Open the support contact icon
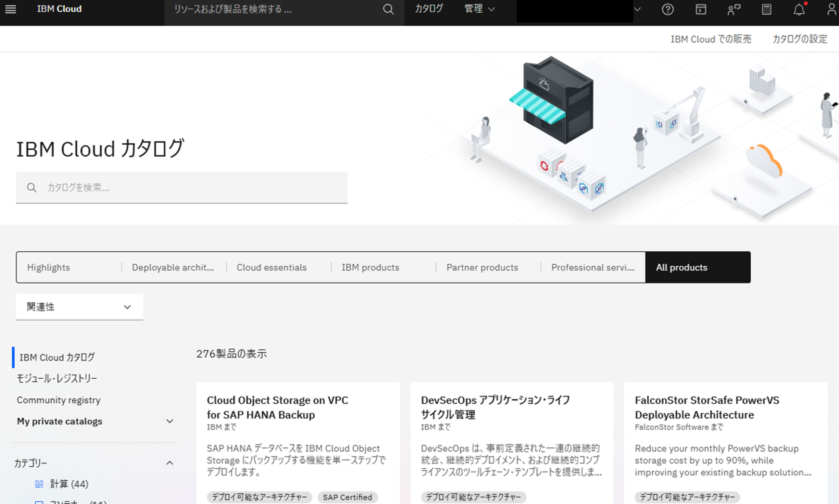Viewport: 839px width, 504px height. click(733, 9)
